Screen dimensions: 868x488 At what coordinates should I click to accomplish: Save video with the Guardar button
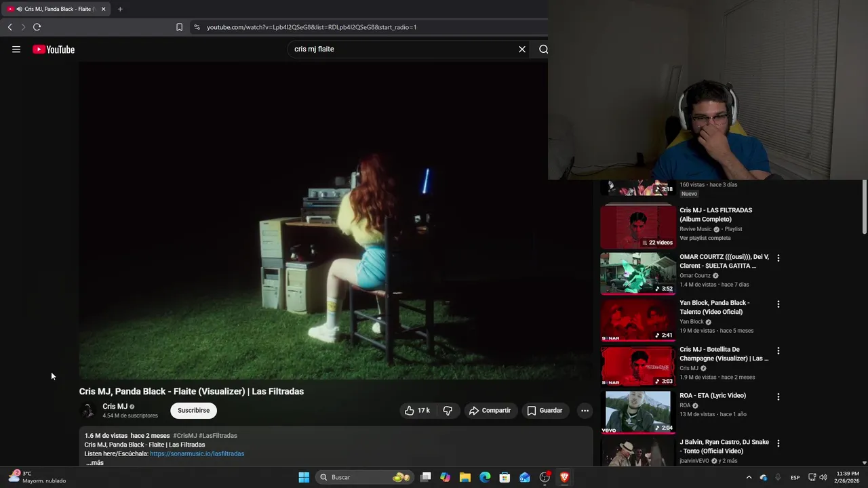[545, 411]
